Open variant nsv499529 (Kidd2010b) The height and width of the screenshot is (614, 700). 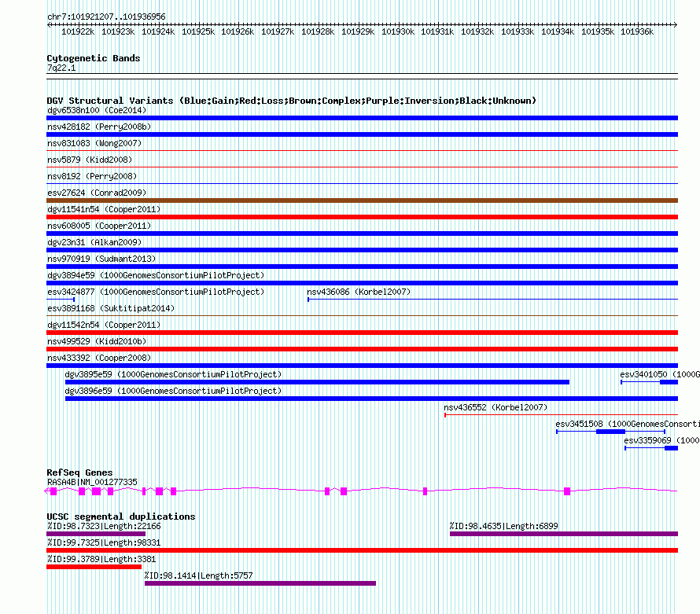pyautogui.click(x=97, y=341)
